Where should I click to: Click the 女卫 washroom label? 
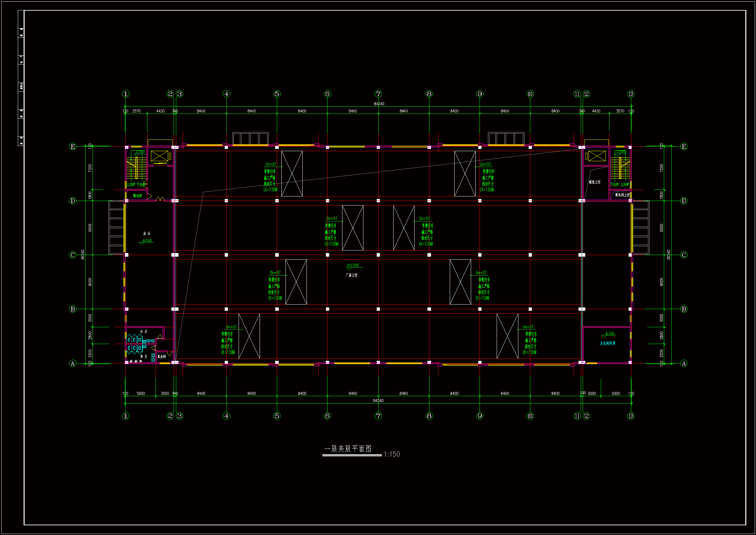(143, 331)
